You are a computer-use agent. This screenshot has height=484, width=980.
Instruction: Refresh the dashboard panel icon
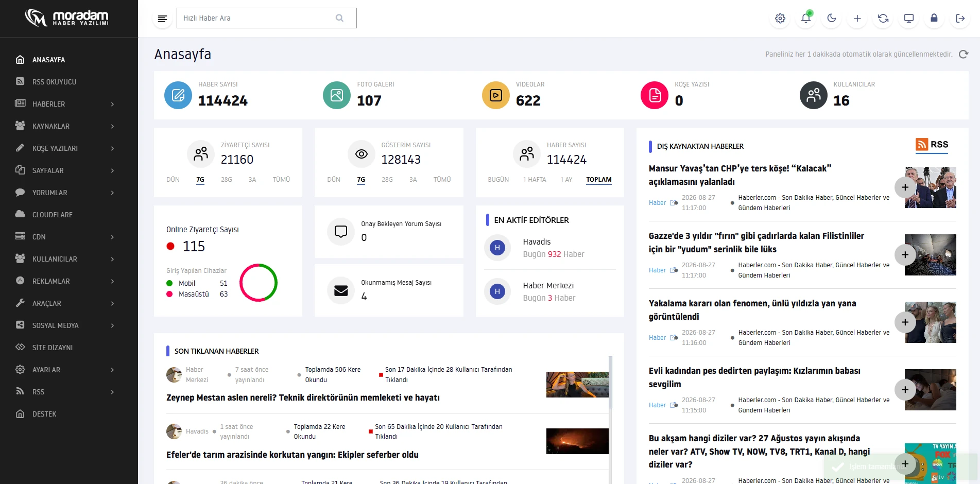pos(964,54)
